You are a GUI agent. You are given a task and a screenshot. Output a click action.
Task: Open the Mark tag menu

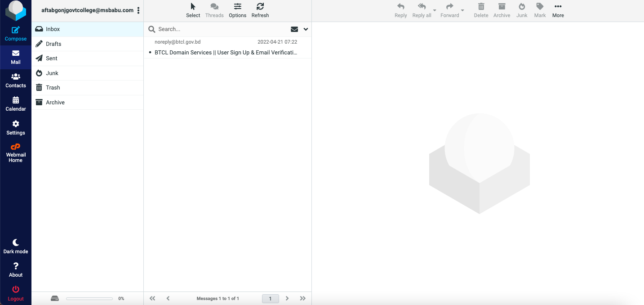[540, 10]
